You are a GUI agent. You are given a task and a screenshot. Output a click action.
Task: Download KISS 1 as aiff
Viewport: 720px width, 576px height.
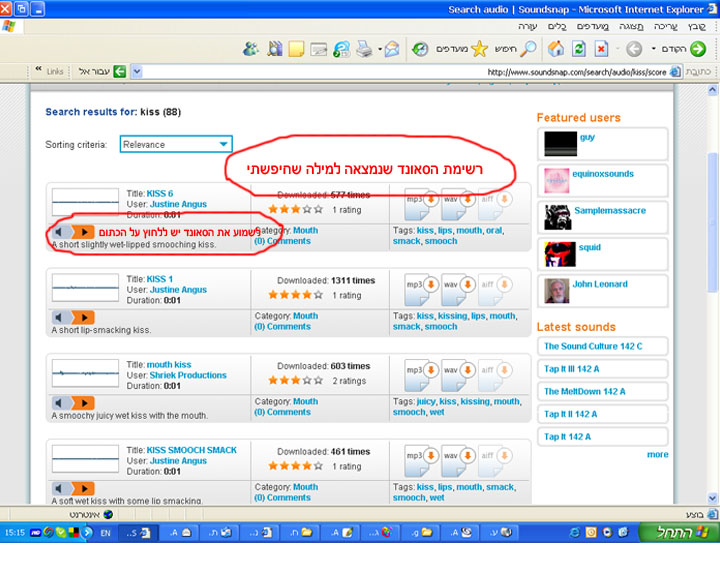pos(495,289)
